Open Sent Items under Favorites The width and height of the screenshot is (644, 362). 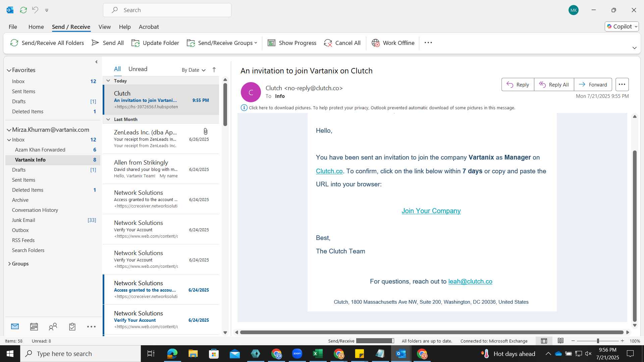(x=23, y=91)
